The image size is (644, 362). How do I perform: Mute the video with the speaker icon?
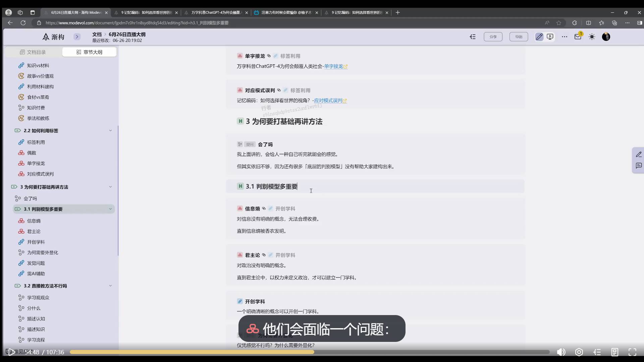tap(561, 352)
